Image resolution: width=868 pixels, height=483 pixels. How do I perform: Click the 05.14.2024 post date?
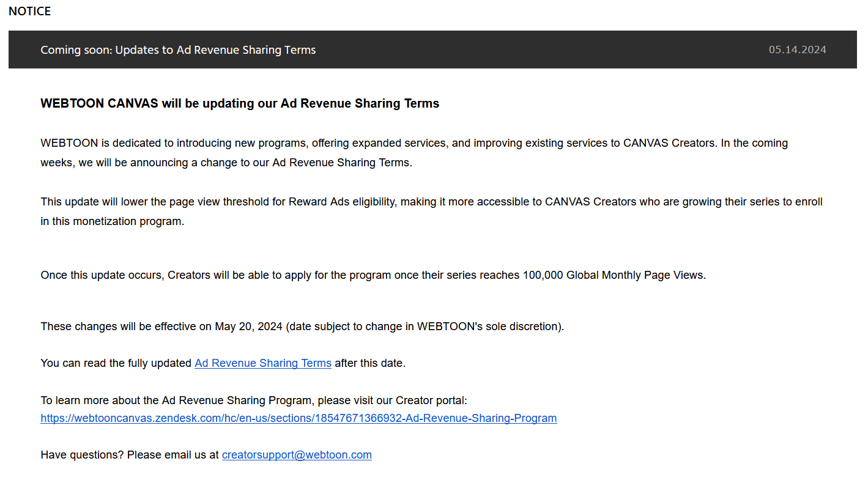798,50
